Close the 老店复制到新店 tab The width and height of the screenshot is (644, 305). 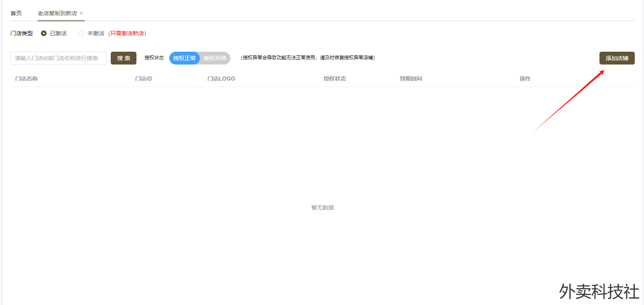pyautogui.click(x=81, y=13)
